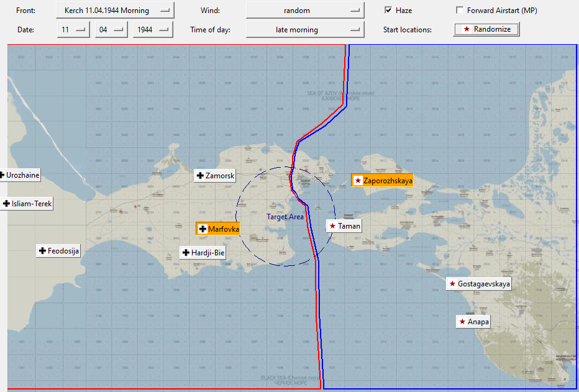The image size is (579, 392).
Task: Select the Marfovka cross airfield marker
Action: click(x=218, y=229)
